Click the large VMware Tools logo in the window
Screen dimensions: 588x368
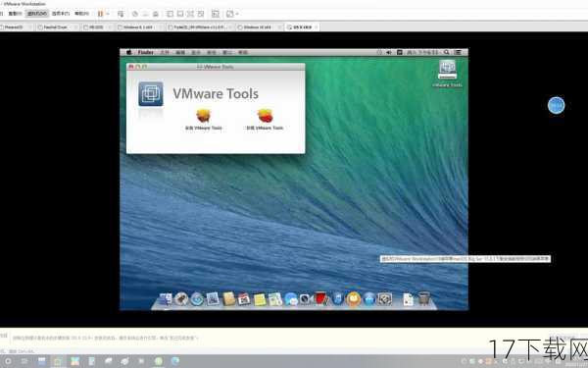click(151, 94)
